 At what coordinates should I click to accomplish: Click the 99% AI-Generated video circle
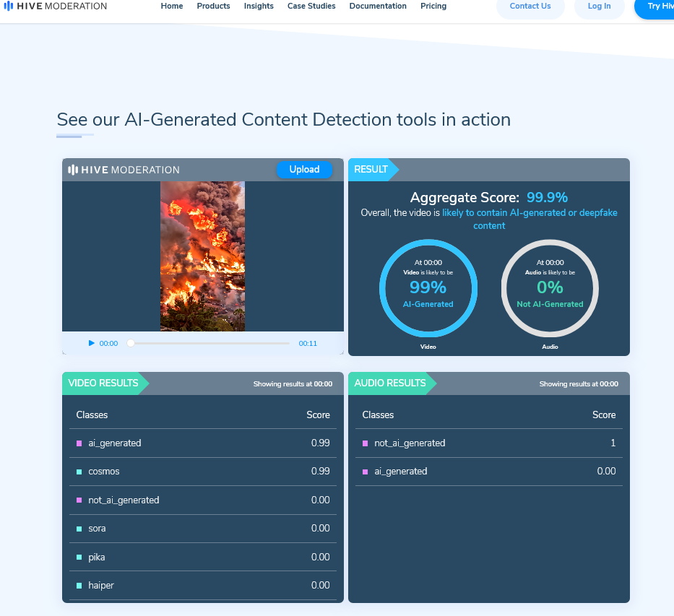pyautogui.click(x=428, y=288)
